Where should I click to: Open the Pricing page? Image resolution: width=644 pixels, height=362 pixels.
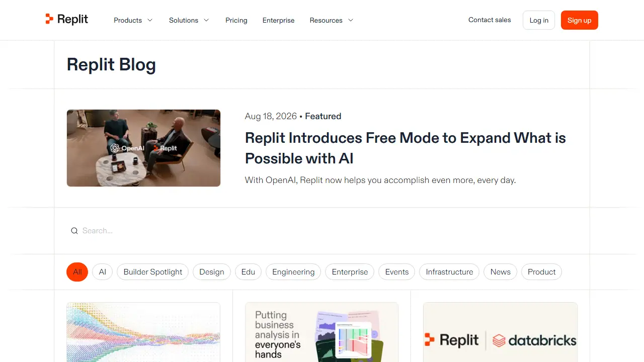pyautogui.click(x=236, y=20)
